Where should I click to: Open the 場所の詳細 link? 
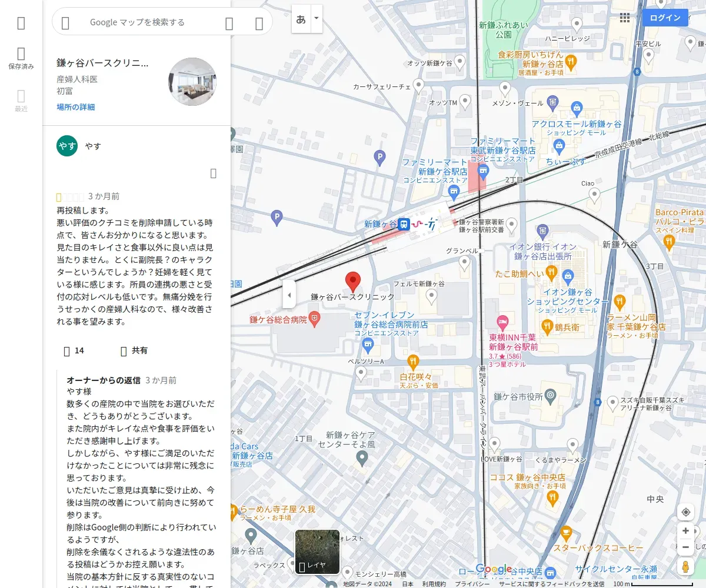[x=76, y=107]
